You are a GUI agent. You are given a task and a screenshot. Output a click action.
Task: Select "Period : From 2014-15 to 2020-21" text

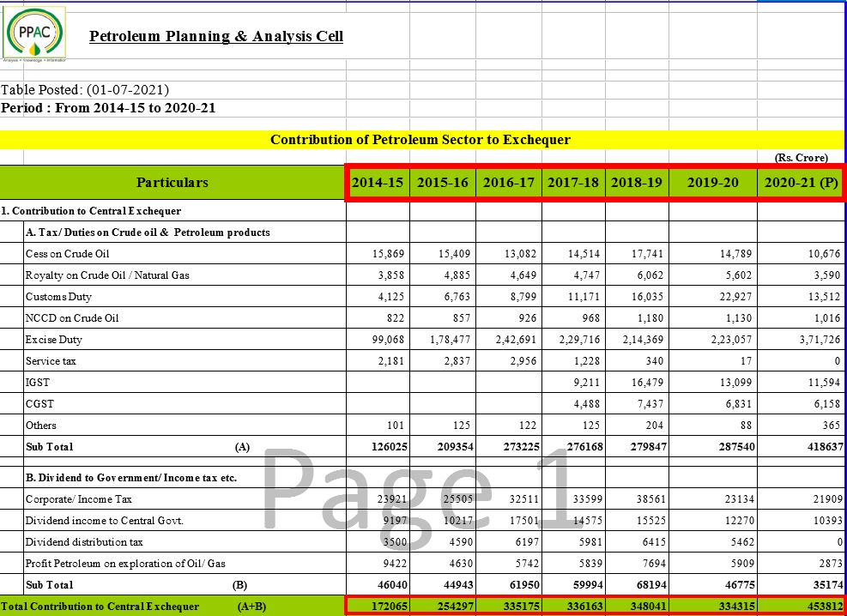(x=108, y=108)
